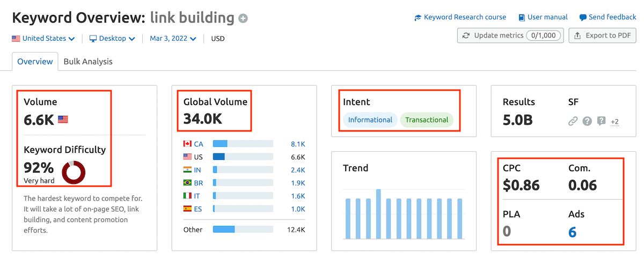Click the Update metrics button

[510, 35]
